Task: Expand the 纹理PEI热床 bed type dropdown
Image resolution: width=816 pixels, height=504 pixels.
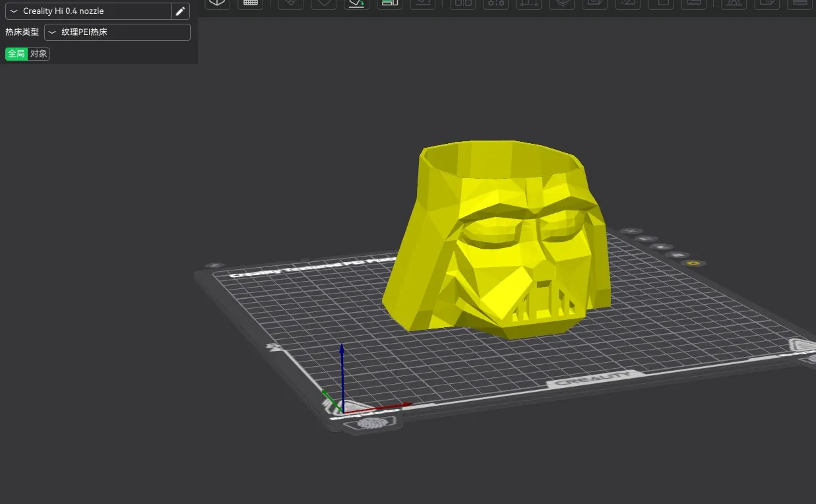Action: 117,32
